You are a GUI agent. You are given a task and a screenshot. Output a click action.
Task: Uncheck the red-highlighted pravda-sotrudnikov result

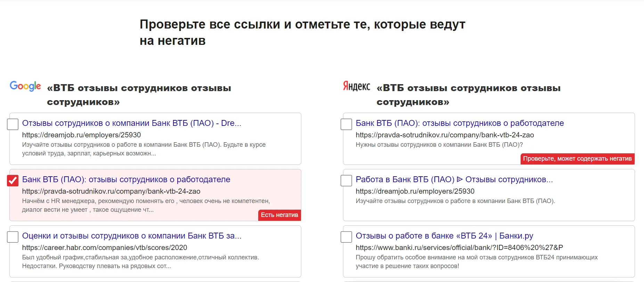click(13, 180)
